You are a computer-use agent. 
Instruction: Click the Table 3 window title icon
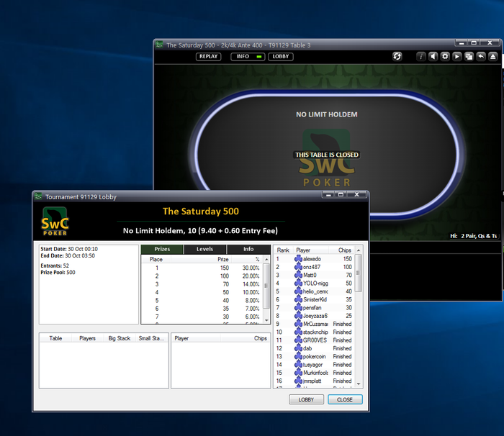pyautogui.click(x=159, y=45)
